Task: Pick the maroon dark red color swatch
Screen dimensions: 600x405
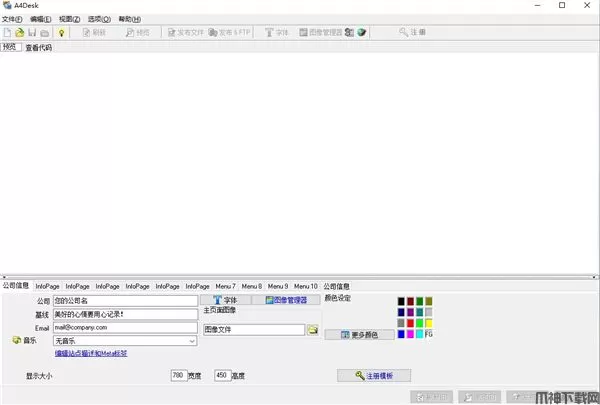Action: pos(410,301)
